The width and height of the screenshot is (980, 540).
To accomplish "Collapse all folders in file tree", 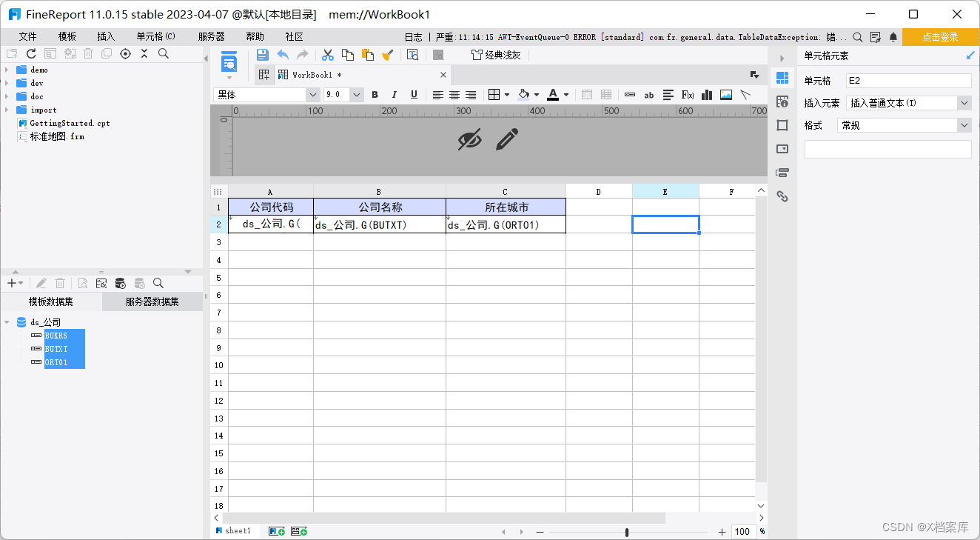I will (x=144, y=53).
